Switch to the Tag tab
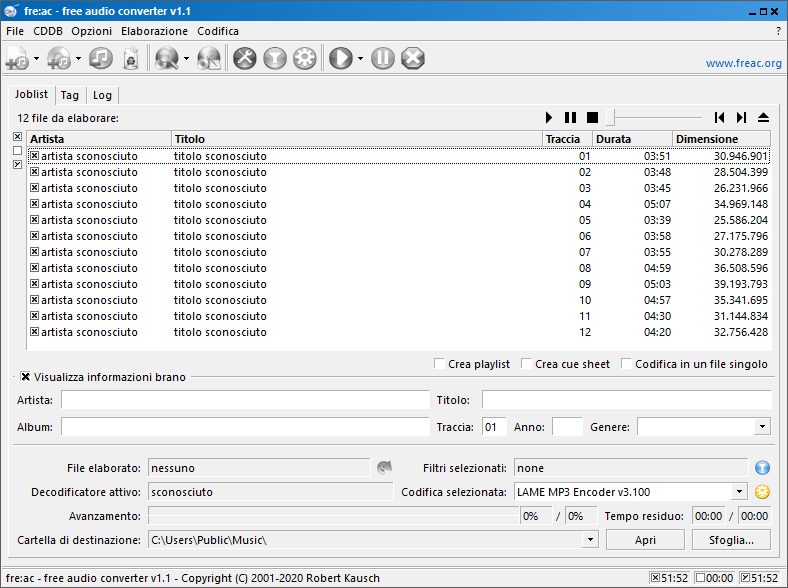This screenshot has width=788, height=588. click(69, 96)
